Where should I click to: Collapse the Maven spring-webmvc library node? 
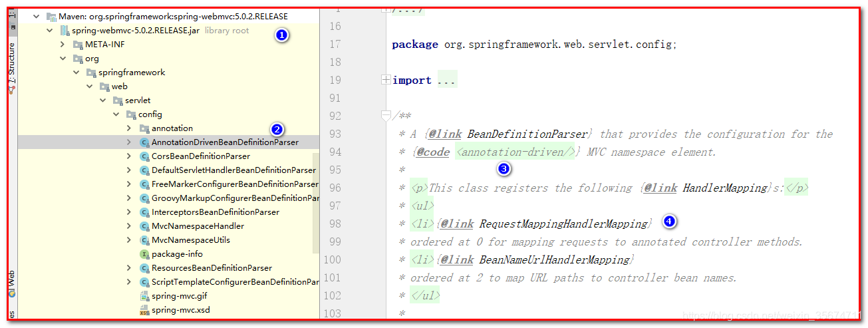[36, 16]
